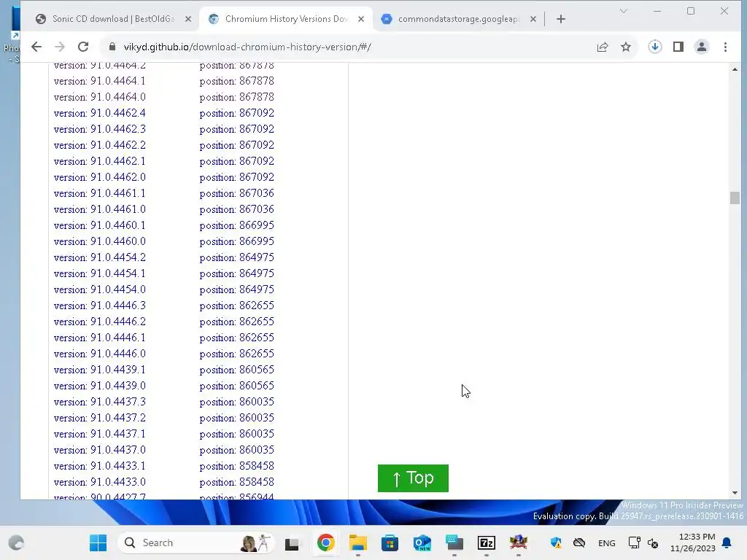This screenshot has height=560, width=747.
Task: Open the Sonic game taskbar icon
Action: tap(519, 542)
